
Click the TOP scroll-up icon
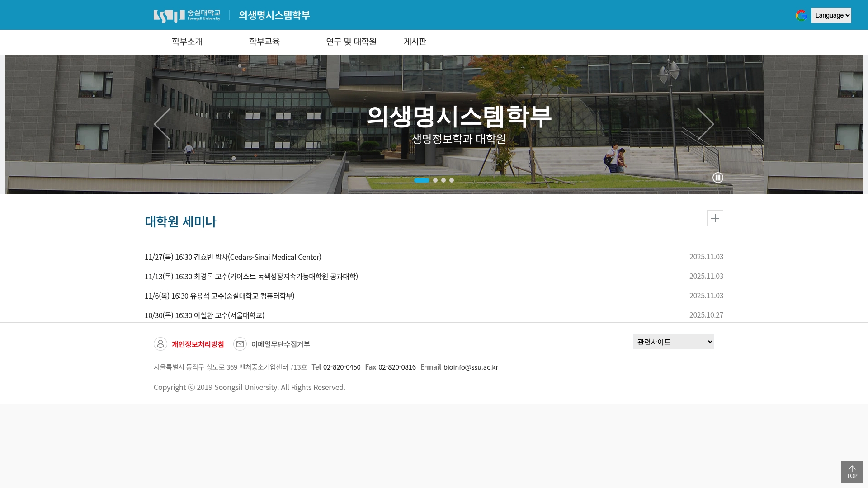tap(852, 472)
